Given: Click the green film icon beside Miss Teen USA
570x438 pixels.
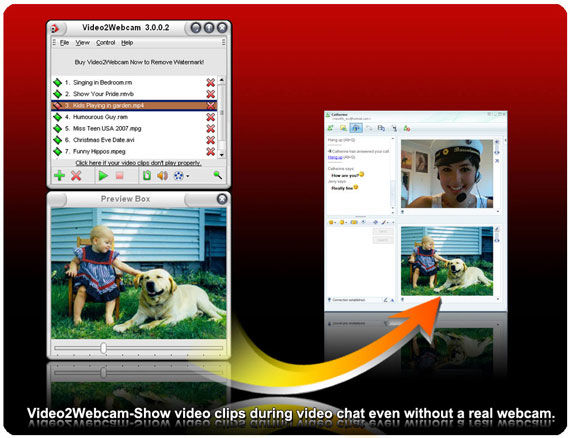Looking at the screenshot, I should click(x=57, y=128).
